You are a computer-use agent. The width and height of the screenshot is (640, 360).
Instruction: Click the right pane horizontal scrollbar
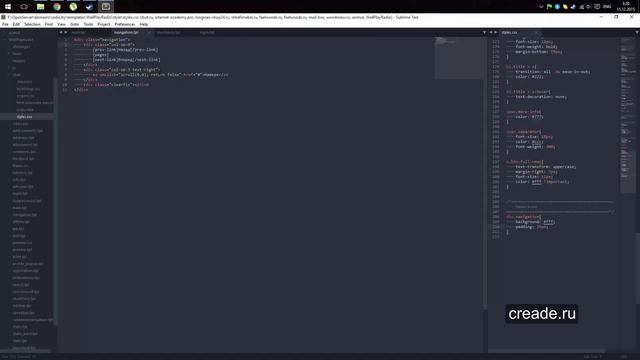[x=546, y=351]
